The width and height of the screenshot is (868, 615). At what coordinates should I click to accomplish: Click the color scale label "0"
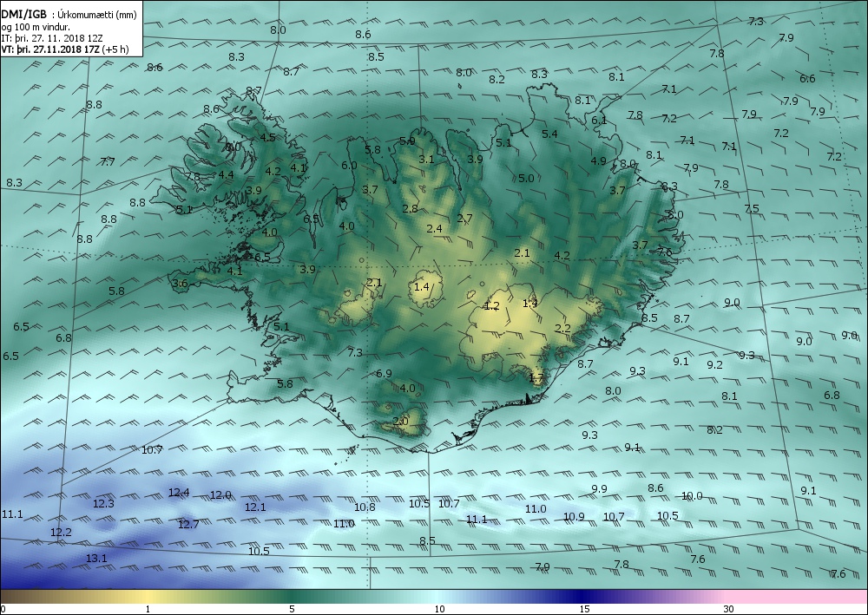coord(3,609)
